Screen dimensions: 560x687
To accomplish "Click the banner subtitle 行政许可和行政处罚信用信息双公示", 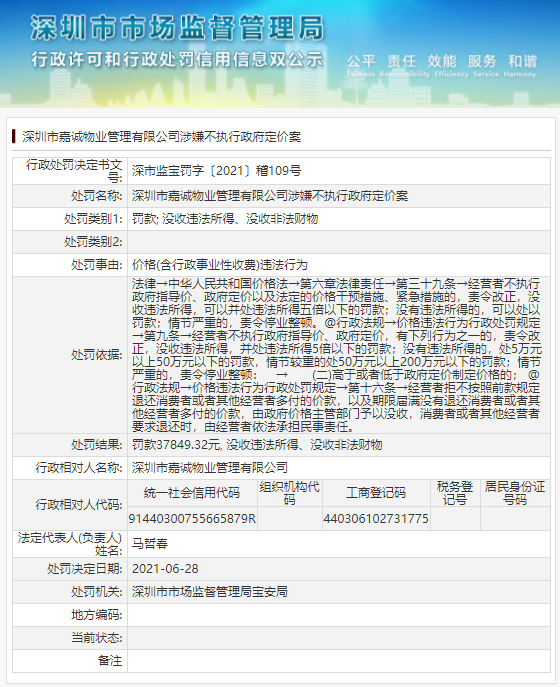I will [x=177, y=60].
